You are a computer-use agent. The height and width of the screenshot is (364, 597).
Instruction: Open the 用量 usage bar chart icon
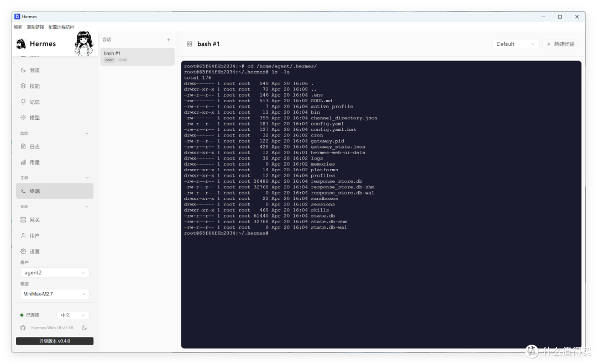click(23, 162)
